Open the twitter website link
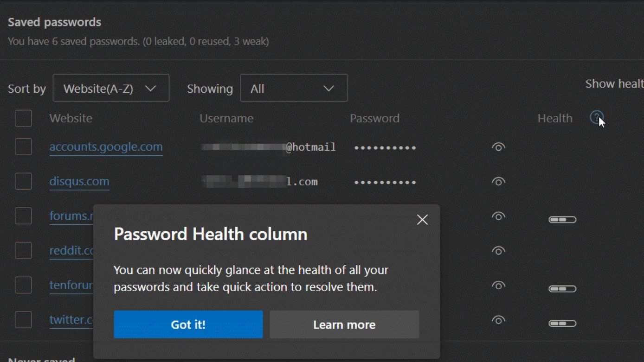Screen dimensions: 644x362 coord(71,320)
